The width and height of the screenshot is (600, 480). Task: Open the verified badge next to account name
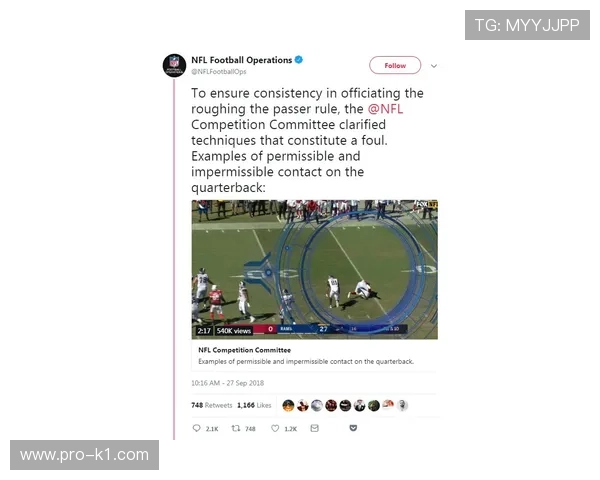pyautogui.click(x=299, y=60)
